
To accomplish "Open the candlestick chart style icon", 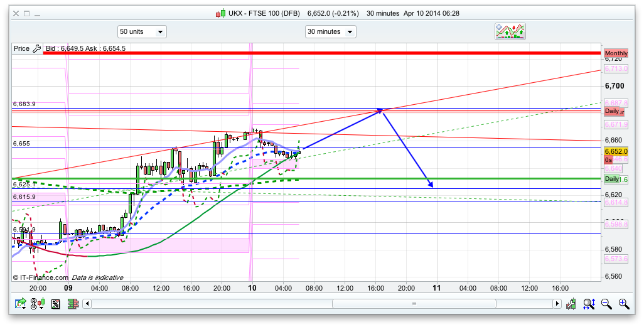I will (x=39, y=304).
